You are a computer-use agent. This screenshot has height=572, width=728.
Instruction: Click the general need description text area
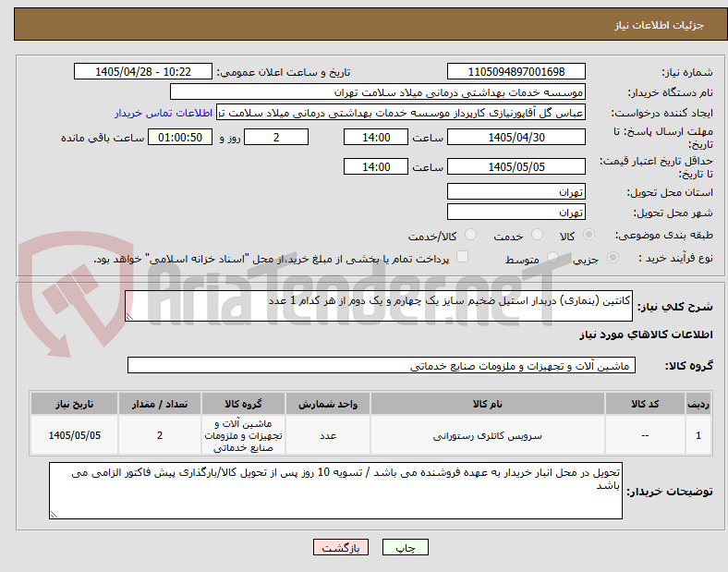[379, 306]
